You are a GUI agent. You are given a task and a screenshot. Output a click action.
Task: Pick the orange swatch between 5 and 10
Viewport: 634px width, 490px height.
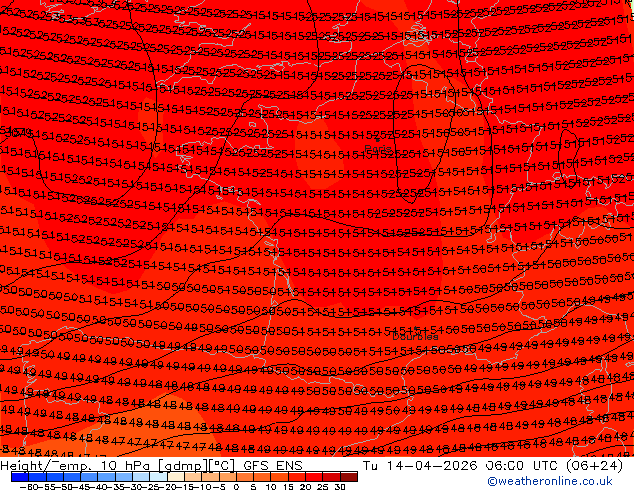(x=262, y=477)
